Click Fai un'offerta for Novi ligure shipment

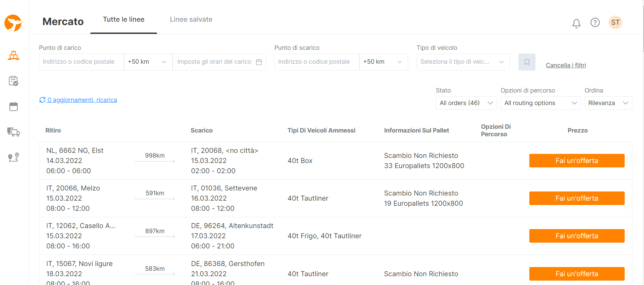tap(577, 274)
